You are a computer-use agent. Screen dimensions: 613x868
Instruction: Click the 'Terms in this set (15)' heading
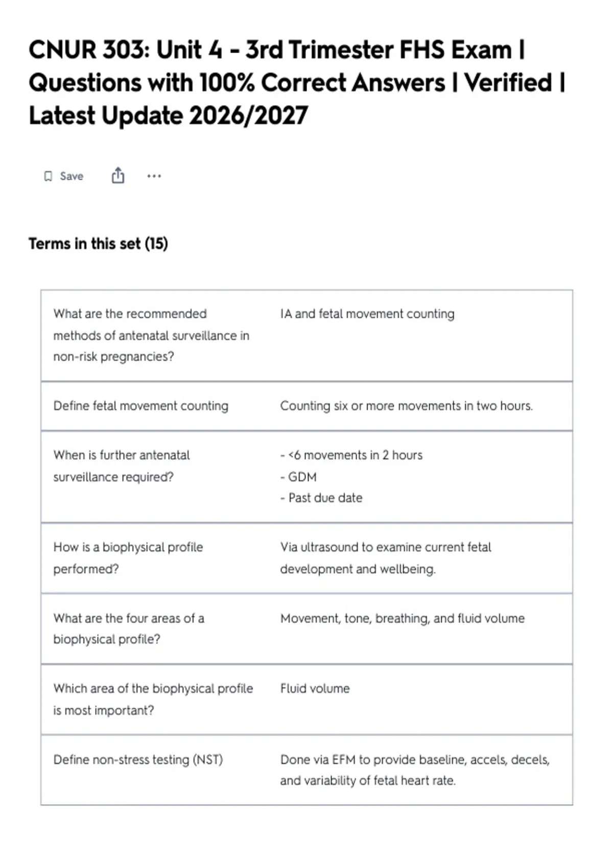coord(98,244)
